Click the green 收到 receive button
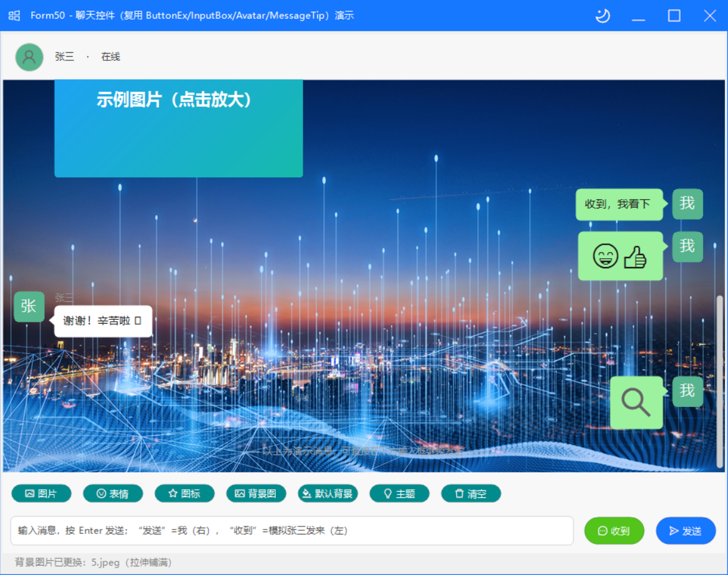 [614, 530]
